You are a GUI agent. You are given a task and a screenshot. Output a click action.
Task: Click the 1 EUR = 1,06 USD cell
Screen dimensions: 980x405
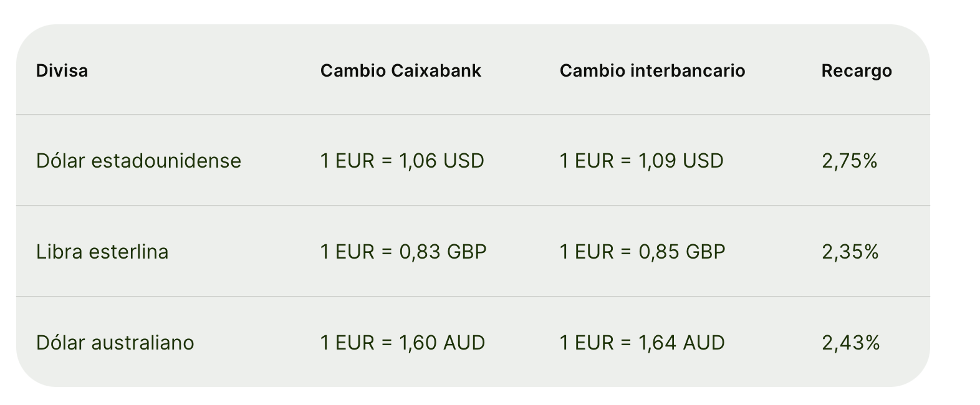(402, 161)
